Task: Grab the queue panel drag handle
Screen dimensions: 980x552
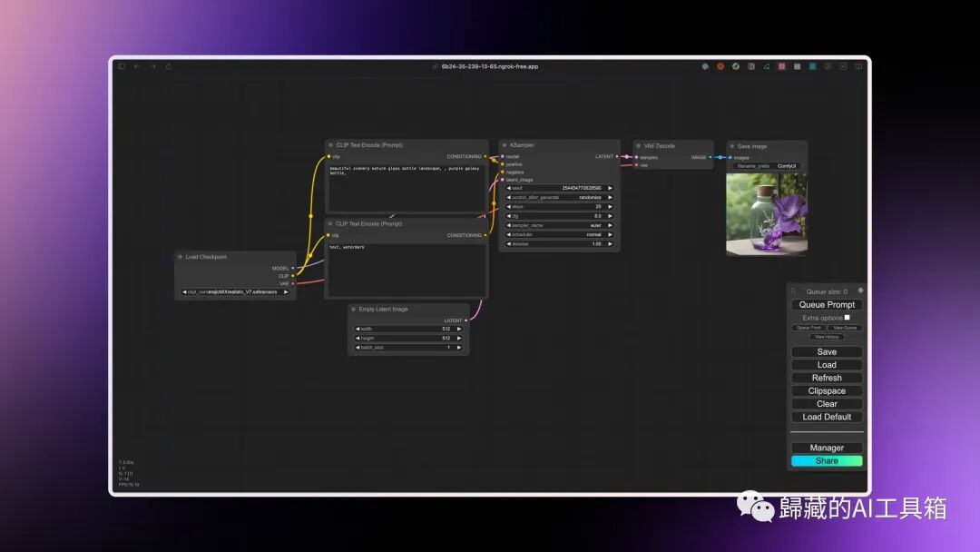Action: click(x=793, y=291)
